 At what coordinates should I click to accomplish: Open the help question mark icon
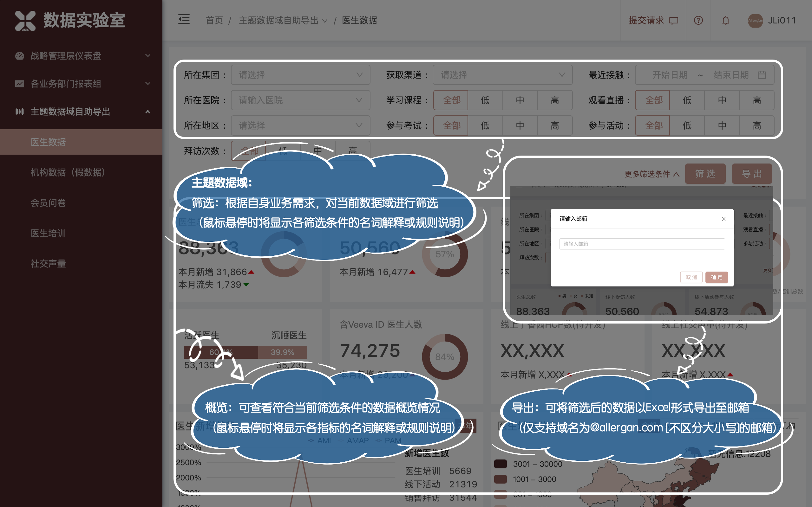tap(698, 21)
